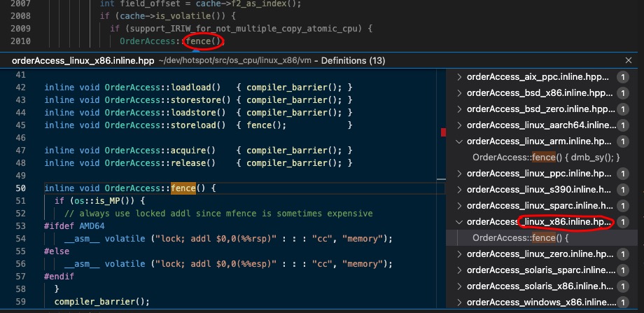Close the Definitions peek view
Screen dimensions: 644x313
pyautogui.click(x=629, y=60)
